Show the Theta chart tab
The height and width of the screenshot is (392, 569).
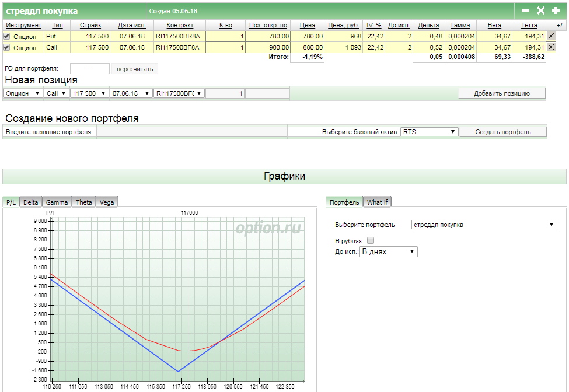[83, 202]
